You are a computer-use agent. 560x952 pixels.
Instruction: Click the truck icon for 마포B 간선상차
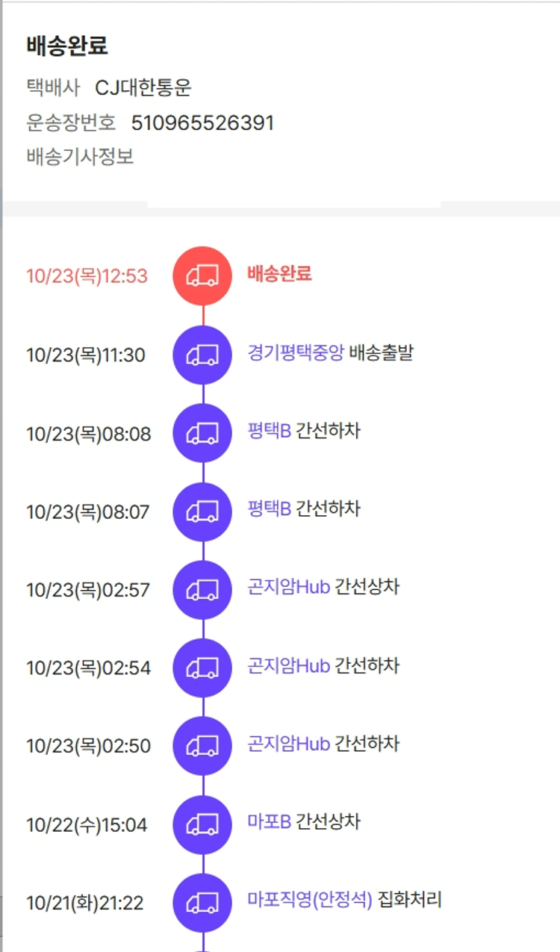click(x=202, y=824)
